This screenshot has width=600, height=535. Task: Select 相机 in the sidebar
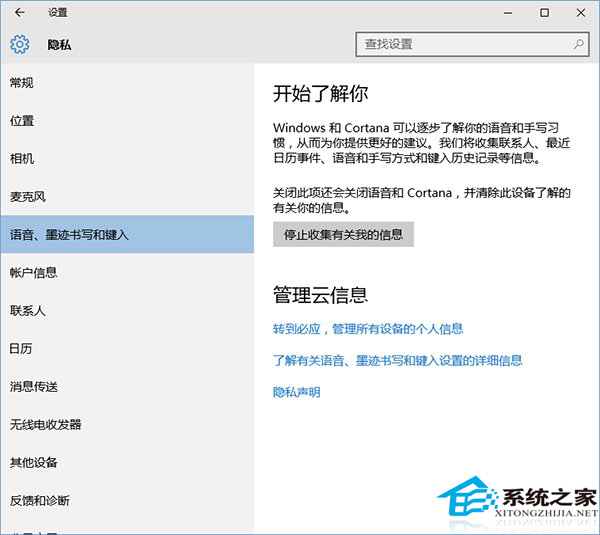[127, 158]
